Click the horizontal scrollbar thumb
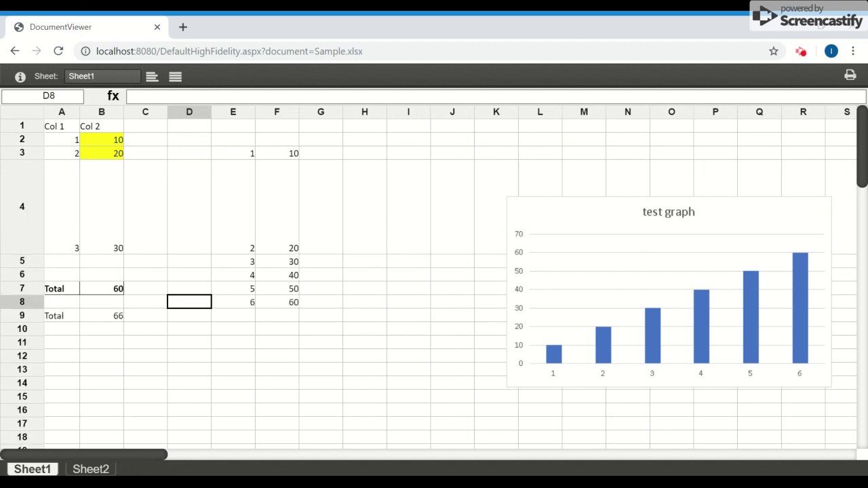The width and height of the screenshot is (868, 488). (83, 454)
